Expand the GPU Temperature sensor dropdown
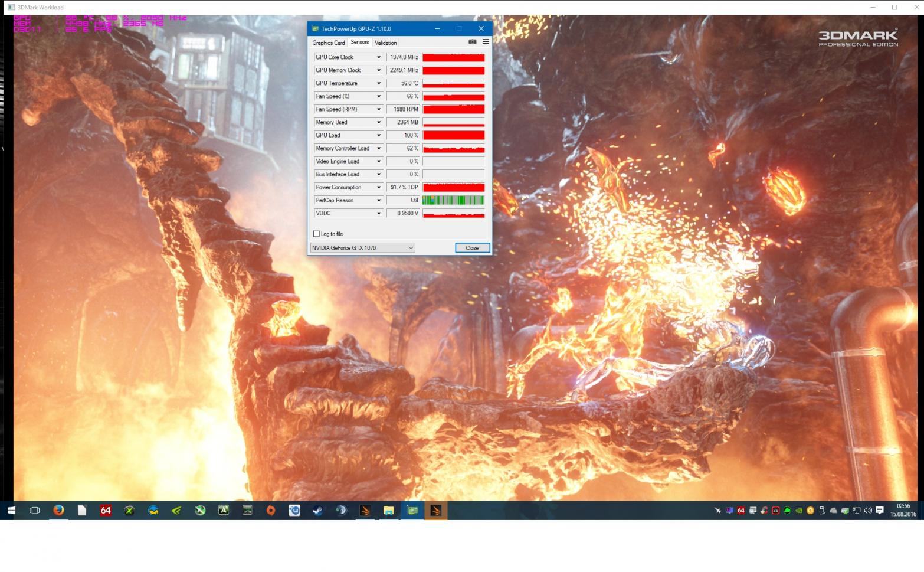Screen dimensions: 924x572 379,83
